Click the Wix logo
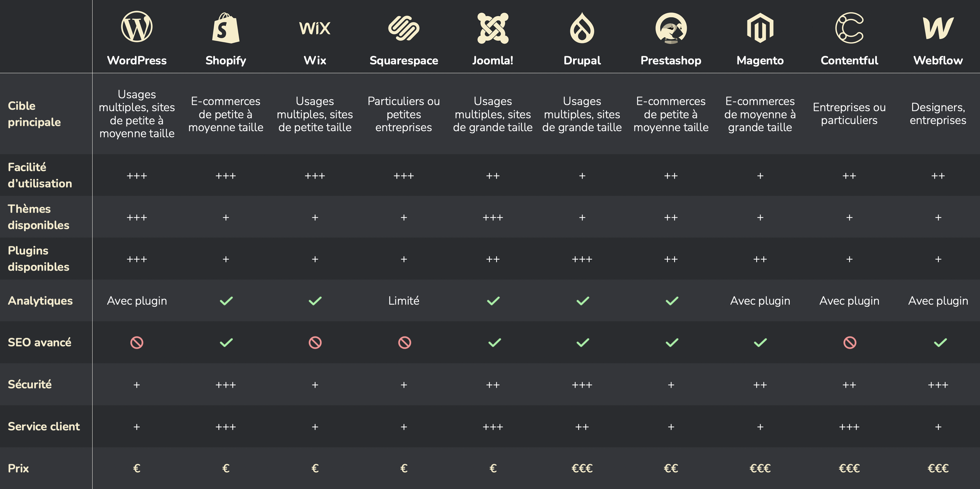 tap(315, 28)
